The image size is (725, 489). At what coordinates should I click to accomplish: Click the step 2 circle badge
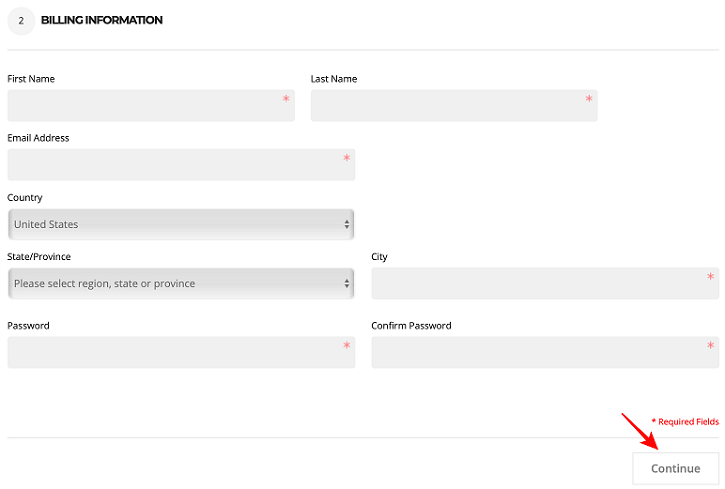click(21, 21)
